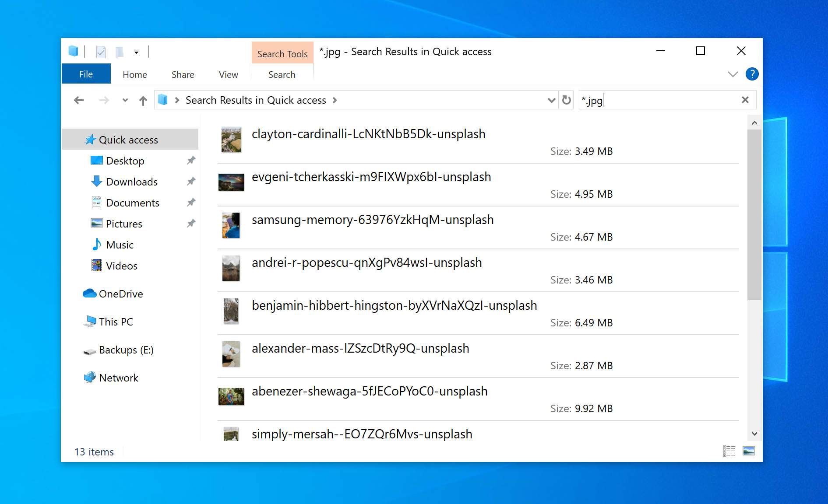Expand chevron after Search Results breadcrumb
828x504 pixels.
(x=335, y=100)
